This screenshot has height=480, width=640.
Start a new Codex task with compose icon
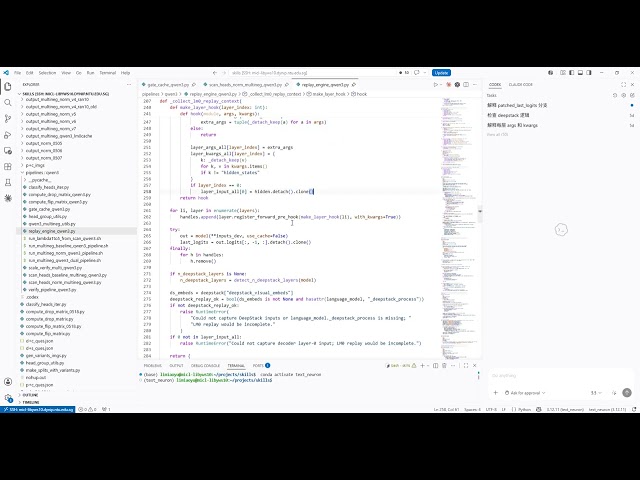tap(632, 95)
